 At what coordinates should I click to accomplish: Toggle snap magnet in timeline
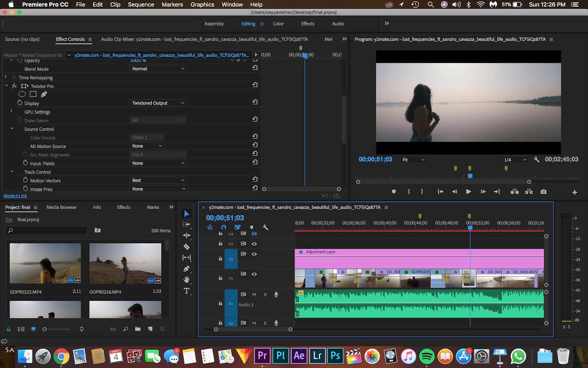click(x=223, y=227)
